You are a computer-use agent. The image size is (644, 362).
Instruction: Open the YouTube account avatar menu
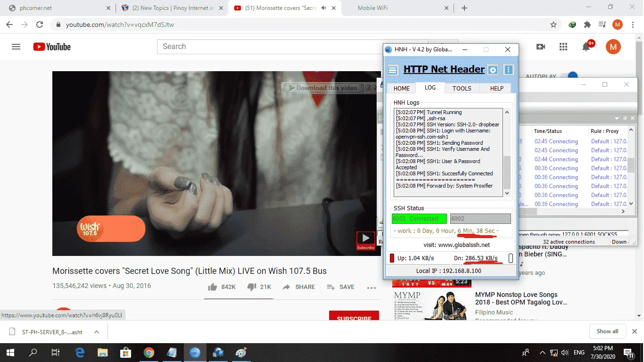(x=613, y=47)
